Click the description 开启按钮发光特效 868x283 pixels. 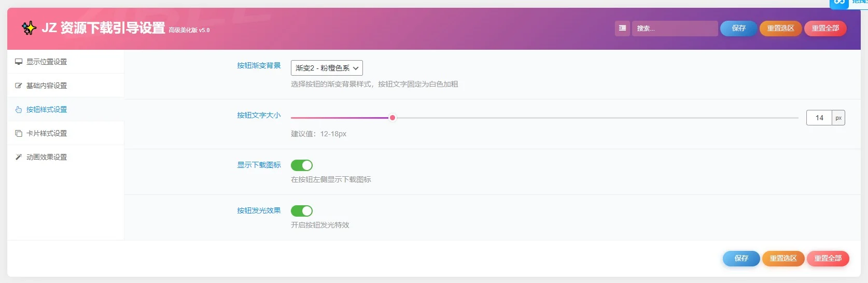320,225
